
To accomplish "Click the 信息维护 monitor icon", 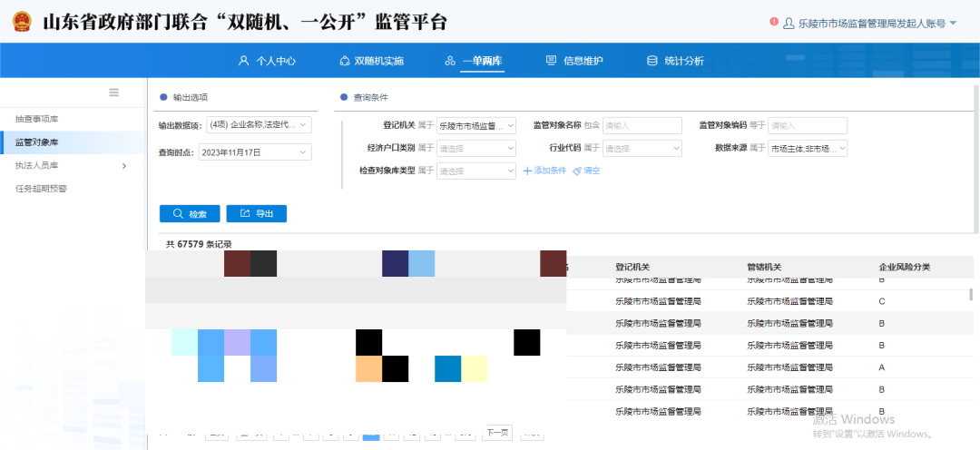I will tap(551, 61).
